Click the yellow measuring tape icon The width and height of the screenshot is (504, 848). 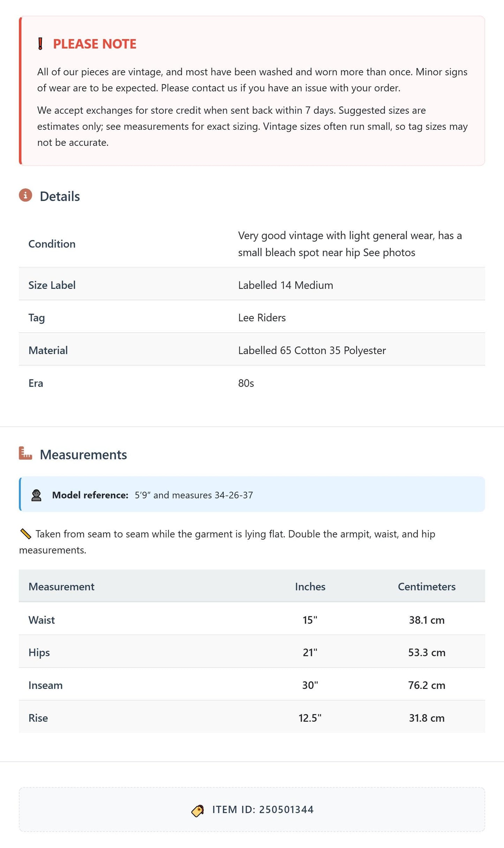pos(26,534)
